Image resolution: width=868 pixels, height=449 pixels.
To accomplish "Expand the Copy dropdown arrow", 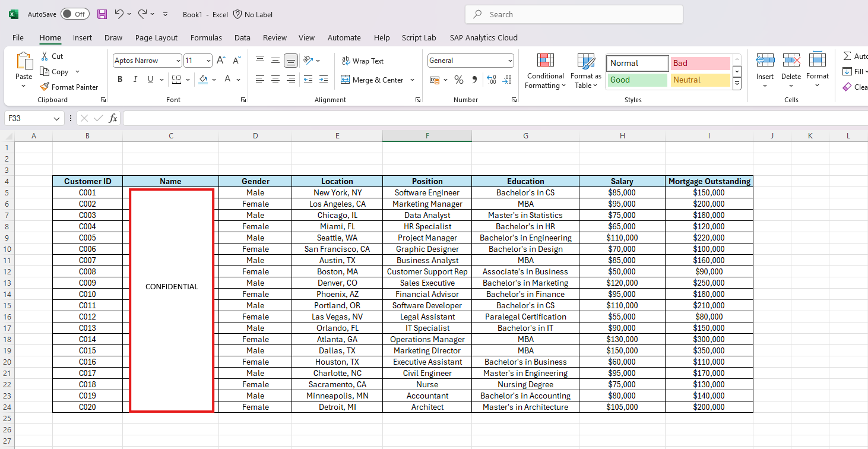I will [x=77, y=72].
